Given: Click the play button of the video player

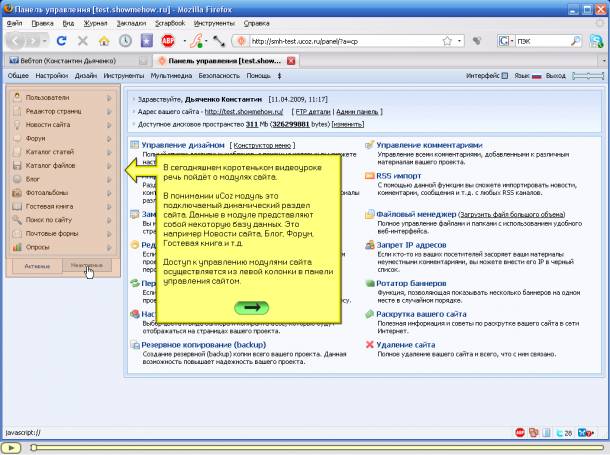Looking at the screenshot, I should pyautogui.click(x=11, y=448).
